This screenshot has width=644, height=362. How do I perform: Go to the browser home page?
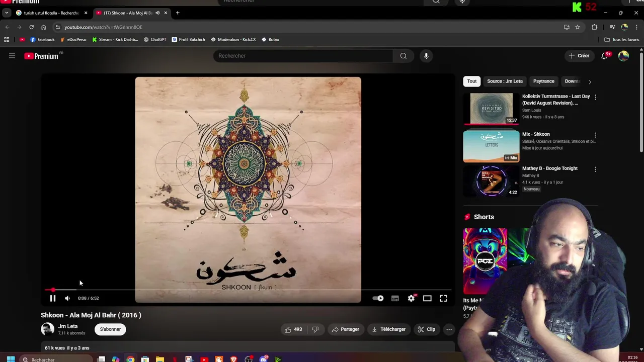pos(43,27)
